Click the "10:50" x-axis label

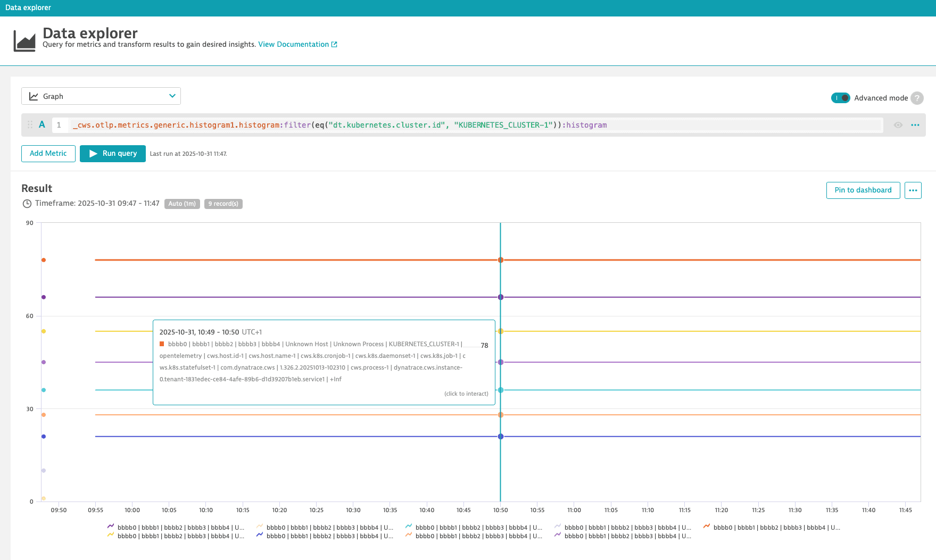pos(500,510)
